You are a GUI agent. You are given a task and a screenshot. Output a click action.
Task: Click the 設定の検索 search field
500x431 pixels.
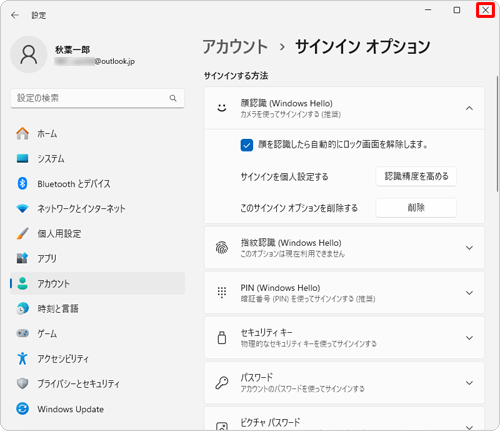(97, 98)
